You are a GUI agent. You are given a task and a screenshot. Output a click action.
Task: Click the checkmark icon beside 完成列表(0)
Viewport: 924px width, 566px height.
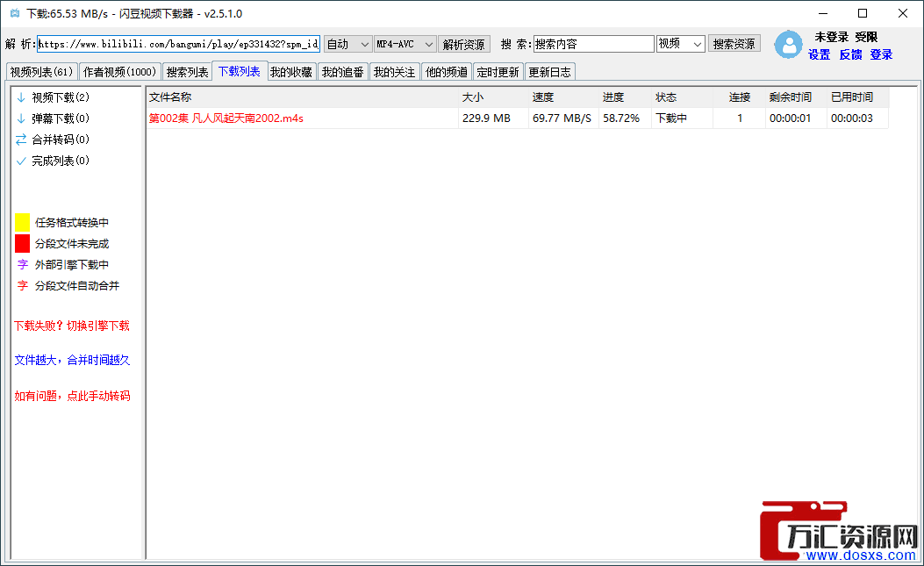tap(21, 161)
